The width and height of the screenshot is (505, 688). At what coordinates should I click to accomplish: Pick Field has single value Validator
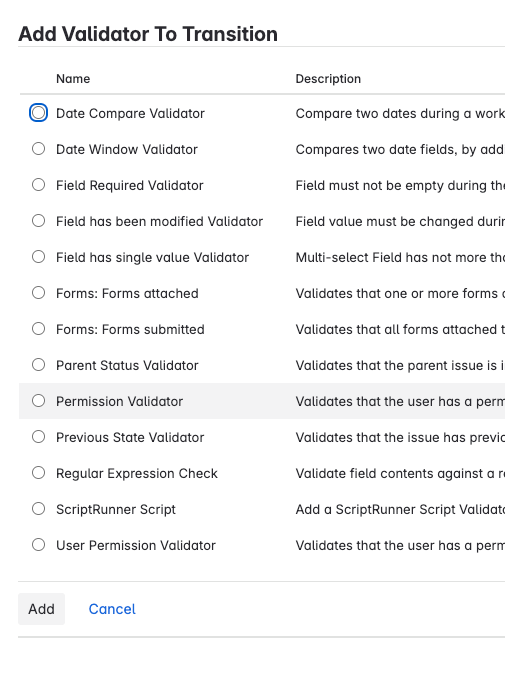coord(39,257)
